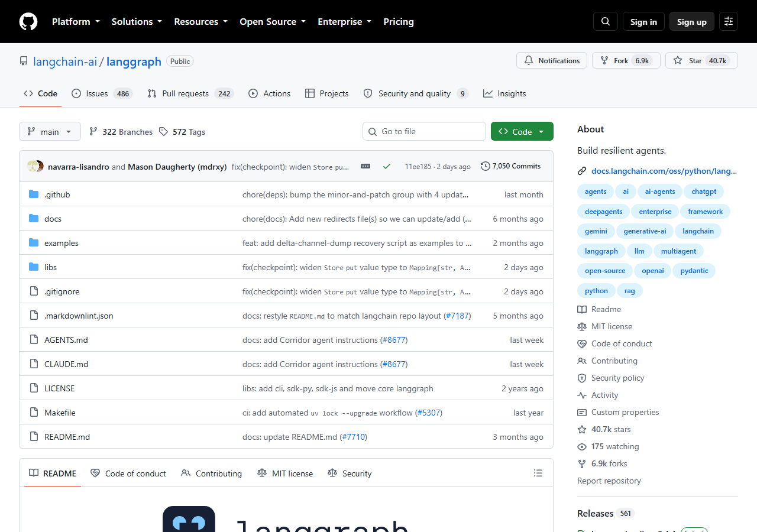Click the Go to file field
This screenshot has width=757, height=532.
[424, 131]
